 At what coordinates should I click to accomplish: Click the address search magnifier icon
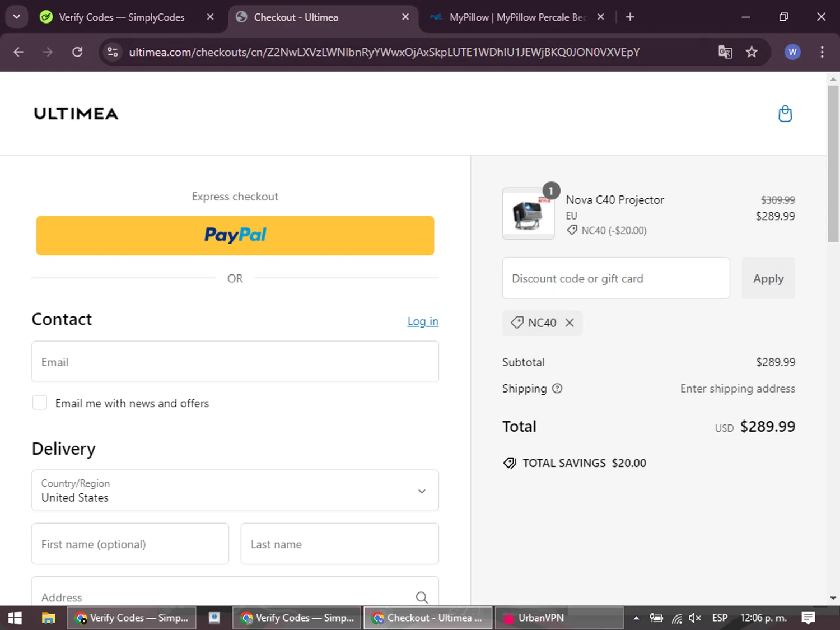(x=422, y=598)
